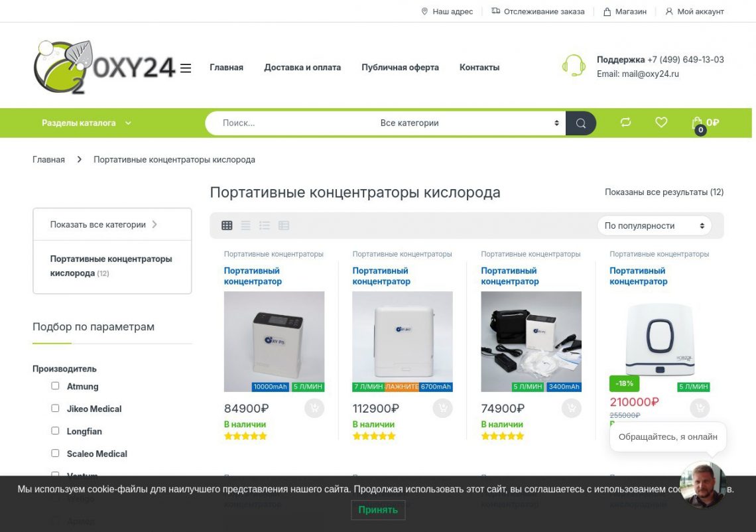Check the Atmung manufacturer filter
The width and height of the screenshot is (756, 532).
(56, 386)
